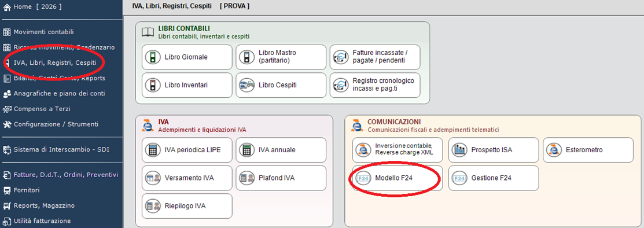Click the Gestione F24 button

pyautogui.click(x=493, y=178)
